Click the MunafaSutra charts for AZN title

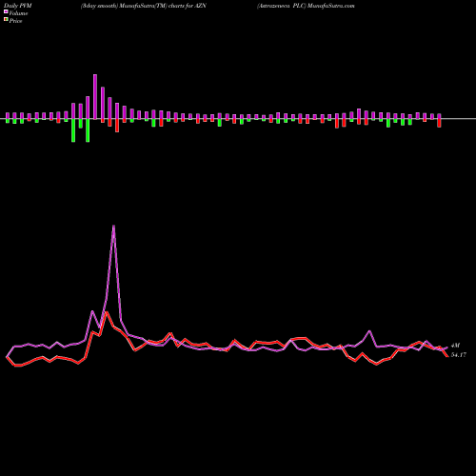click(x=144, y=6)
